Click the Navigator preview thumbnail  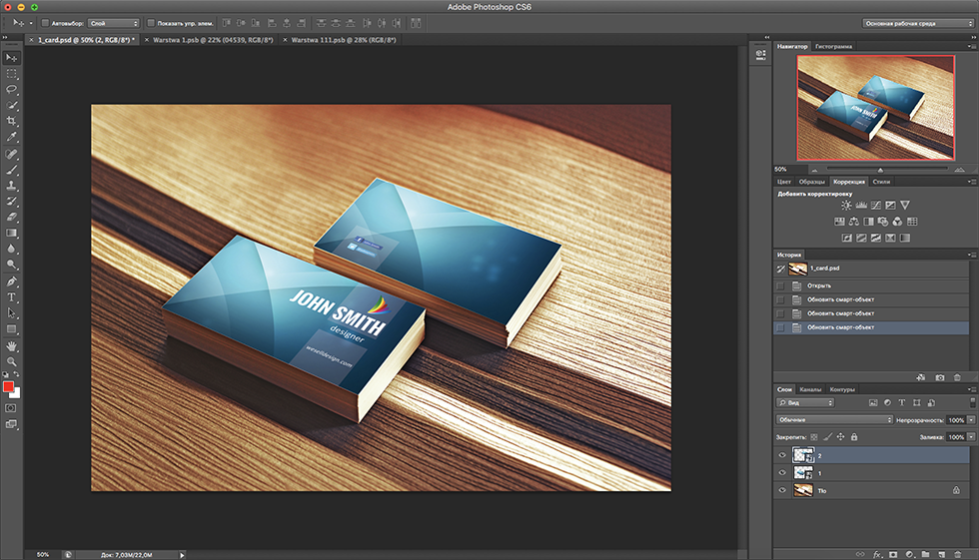tap(875, 108)
